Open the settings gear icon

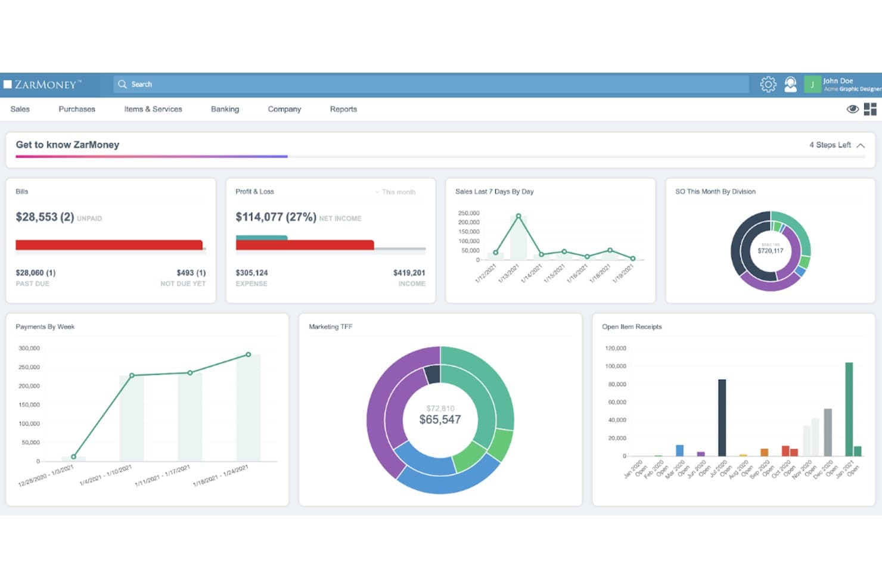pos(768,85)
